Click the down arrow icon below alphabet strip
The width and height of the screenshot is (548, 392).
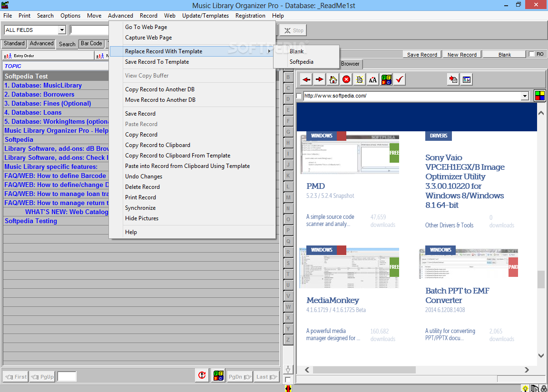point(288,370)
